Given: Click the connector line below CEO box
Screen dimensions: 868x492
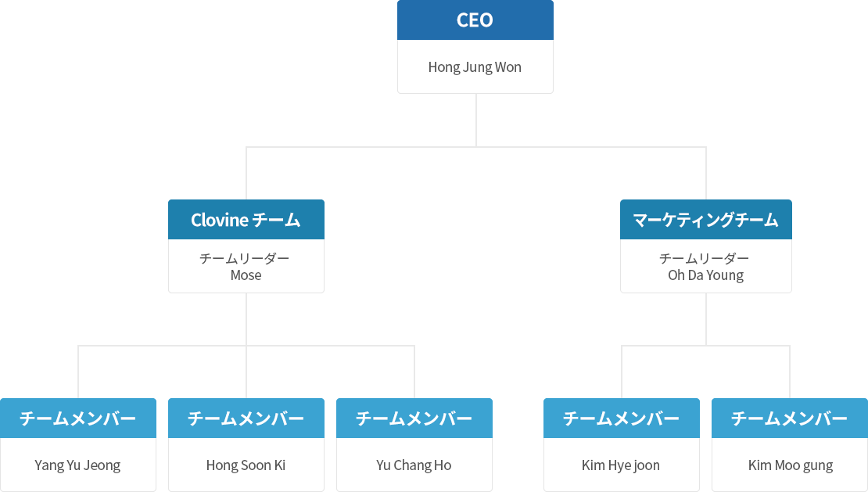Looking at the screenshot, I should pyautogui.click(x=476, y=120).
